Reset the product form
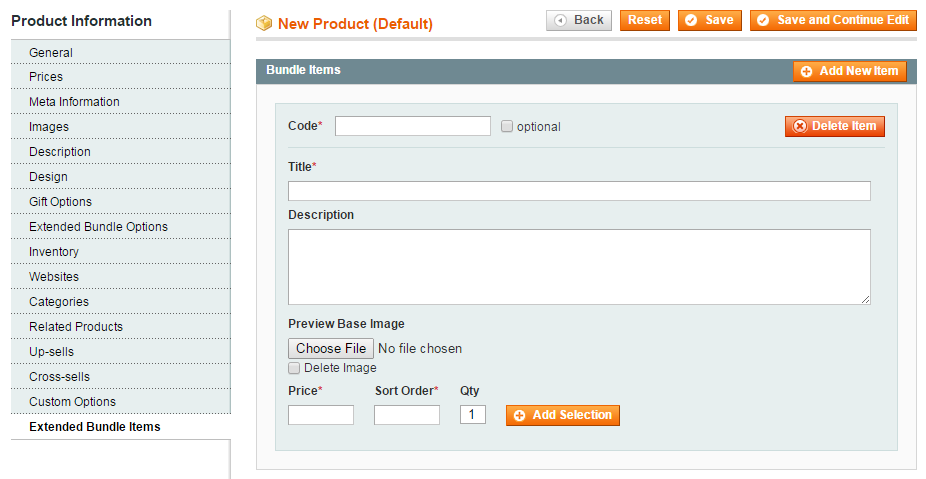The image size is (926, 479). (645, 20)
